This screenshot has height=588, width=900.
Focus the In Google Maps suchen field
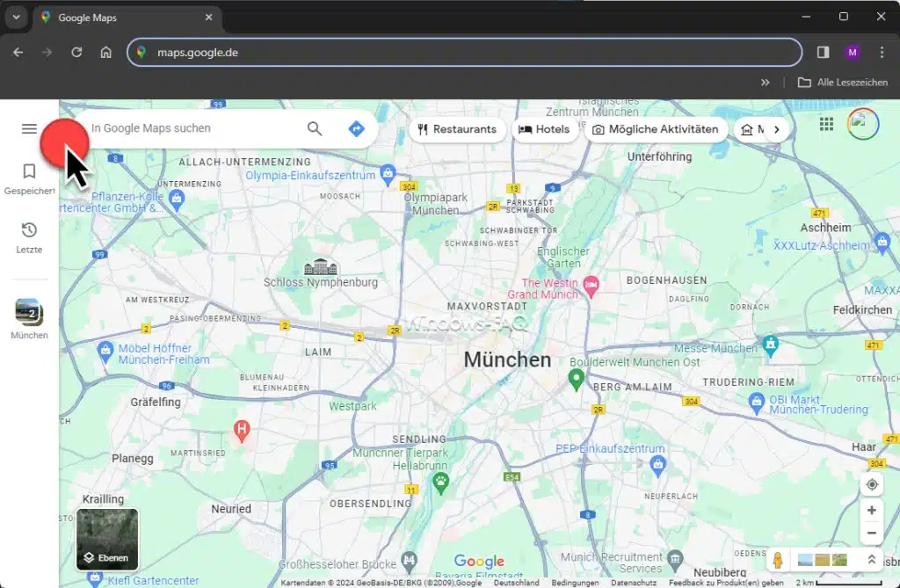(x=195, y=128)
